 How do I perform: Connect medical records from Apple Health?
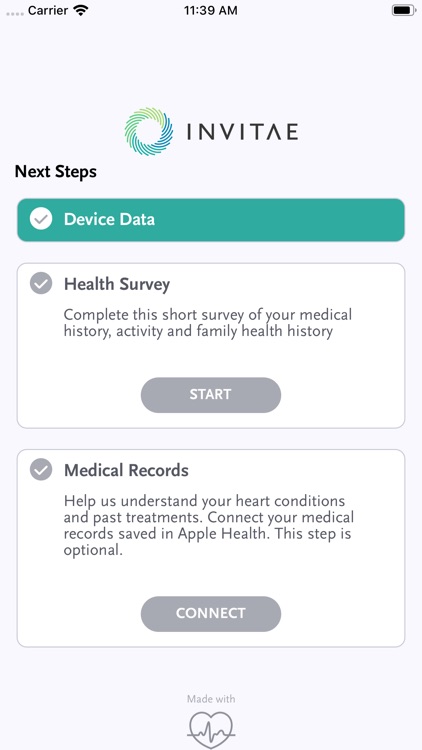(x=211, y=614)
